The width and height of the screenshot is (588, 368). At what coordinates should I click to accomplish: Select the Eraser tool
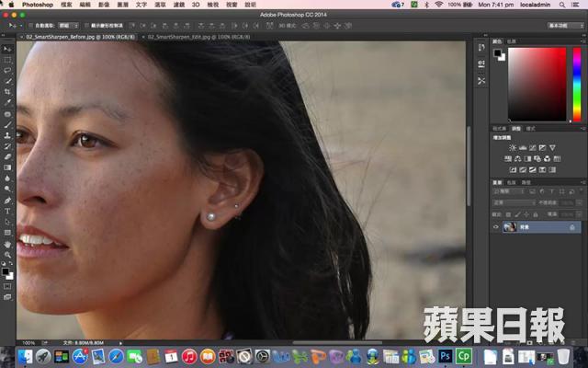click(x=7, y=157)
